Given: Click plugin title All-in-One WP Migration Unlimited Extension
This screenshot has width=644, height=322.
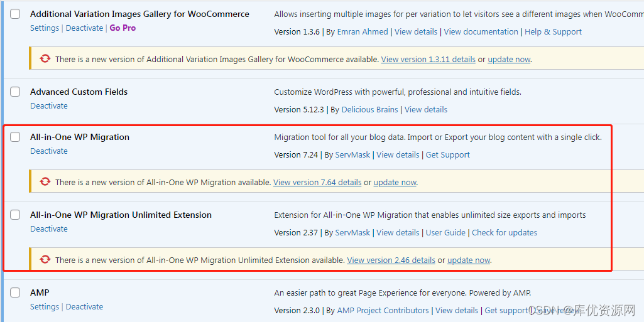Looking at the screenshot, I should pos(121,215).
